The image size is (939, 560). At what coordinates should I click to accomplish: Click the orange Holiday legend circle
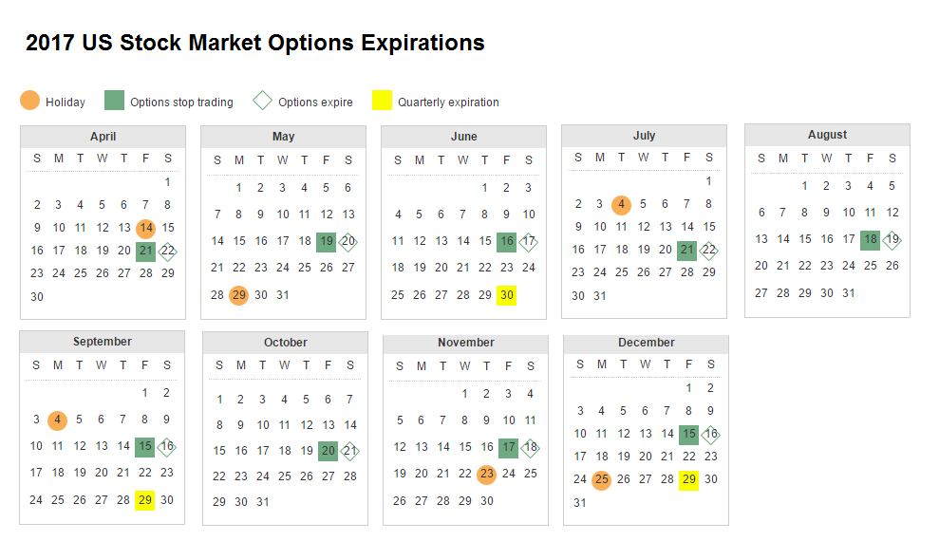[29, 101]
